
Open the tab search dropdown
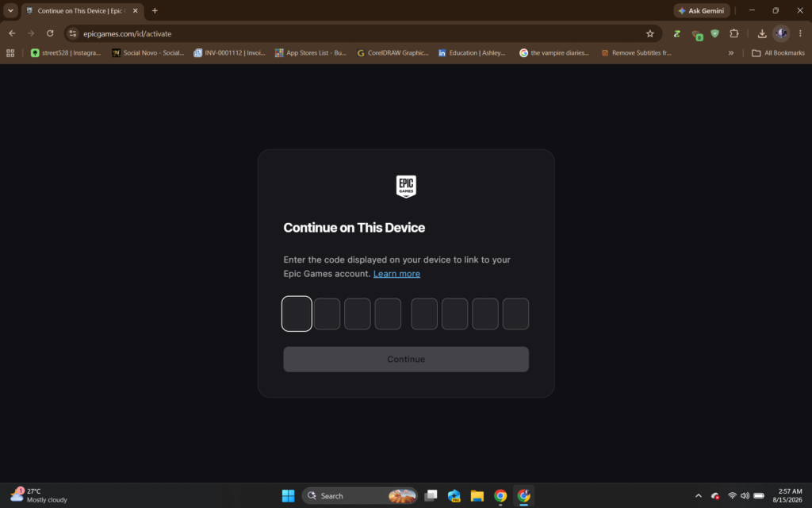(x=10, y=10)
